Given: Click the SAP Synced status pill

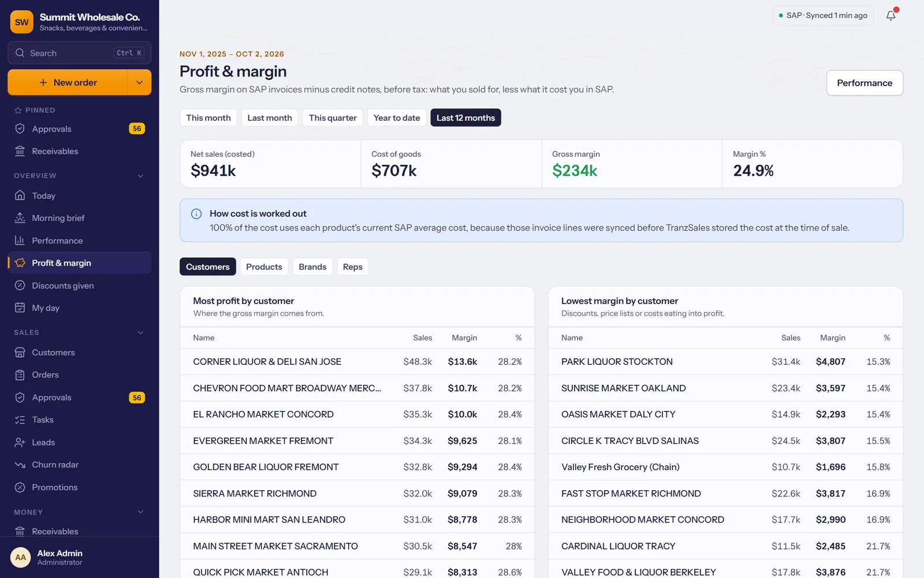Looking at the screenshot, I should coord(823,16).
